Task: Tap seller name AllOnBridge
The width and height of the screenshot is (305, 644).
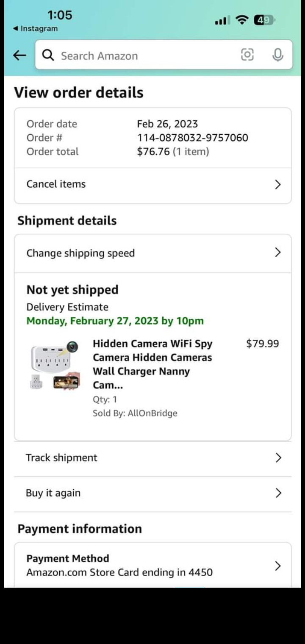Action: coord(152,413)
